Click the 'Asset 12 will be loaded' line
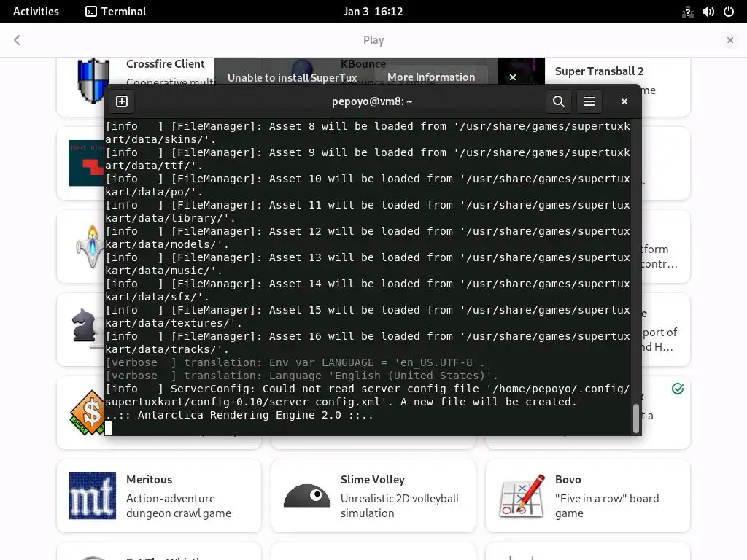The height and width of the screenshot is (560, 747). (x=368, y=238)
